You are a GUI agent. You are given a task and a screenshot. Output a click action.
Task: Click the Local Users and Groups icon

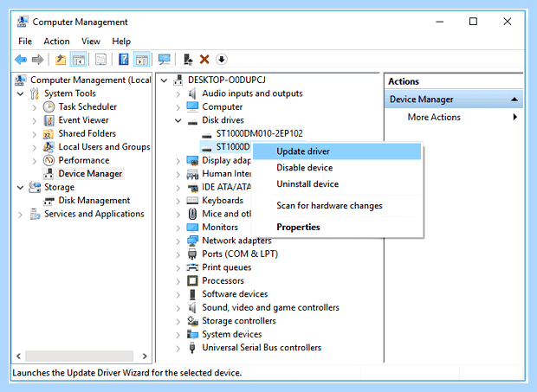click(x=49, y=147)
